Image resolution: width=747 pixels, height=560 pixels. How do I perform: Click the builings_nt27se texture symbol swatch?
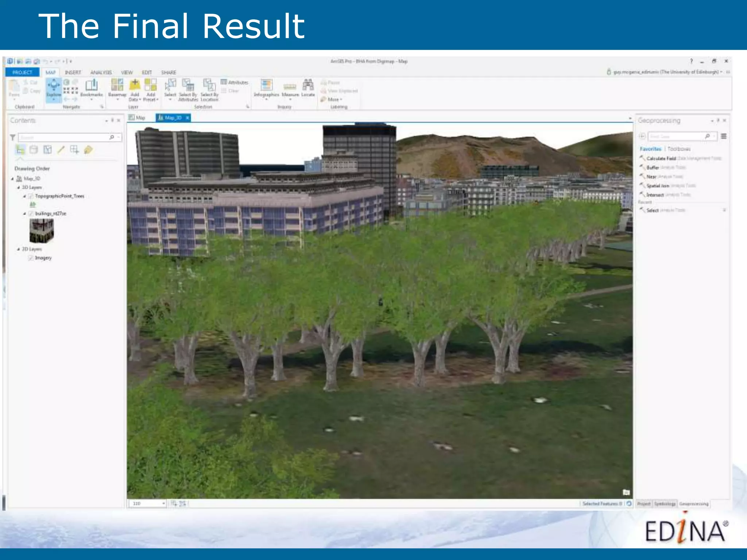pyautogui.click(x=41, y=231)
